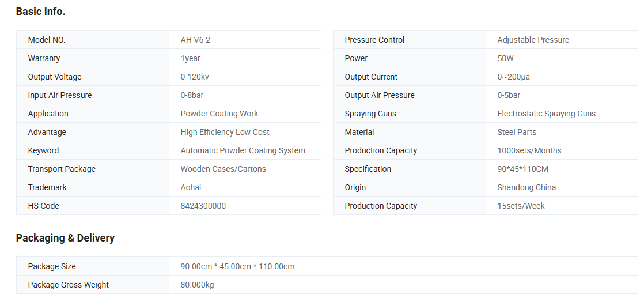Click the 0-120kv output voltage value

point(195,77)
